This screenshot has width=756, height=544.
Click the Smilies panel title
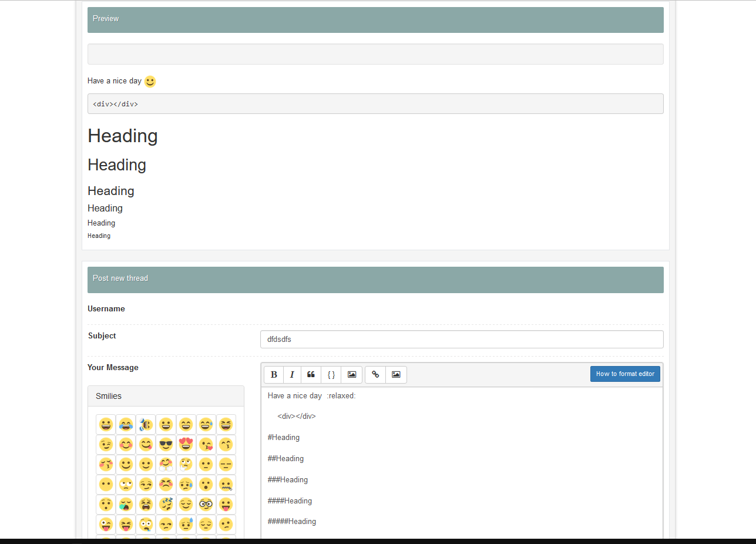pos(109,396)
